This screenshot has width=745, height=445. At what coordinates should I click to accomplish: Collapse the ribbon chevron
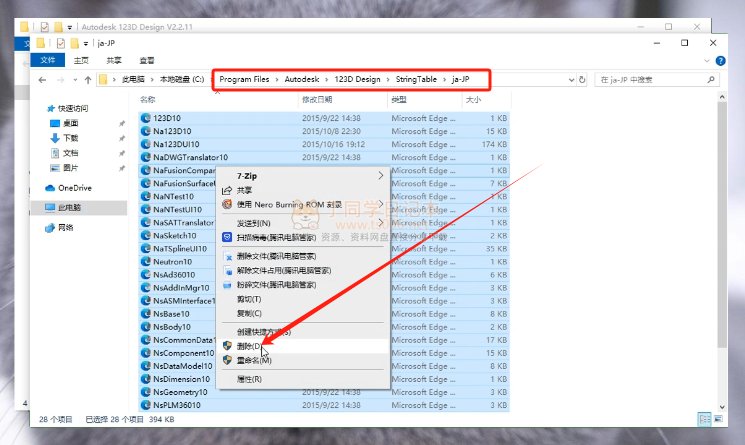(x=707, y=61)
